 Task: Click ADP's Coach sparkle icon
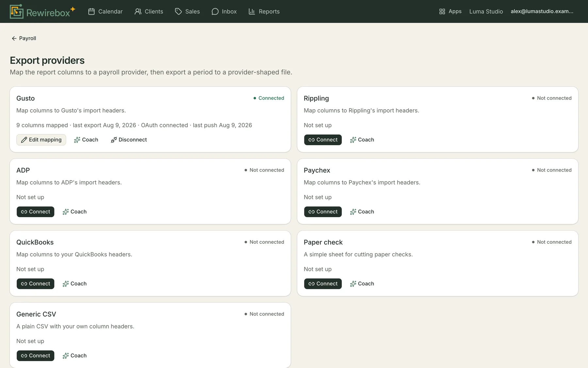[x=66, y=212]
